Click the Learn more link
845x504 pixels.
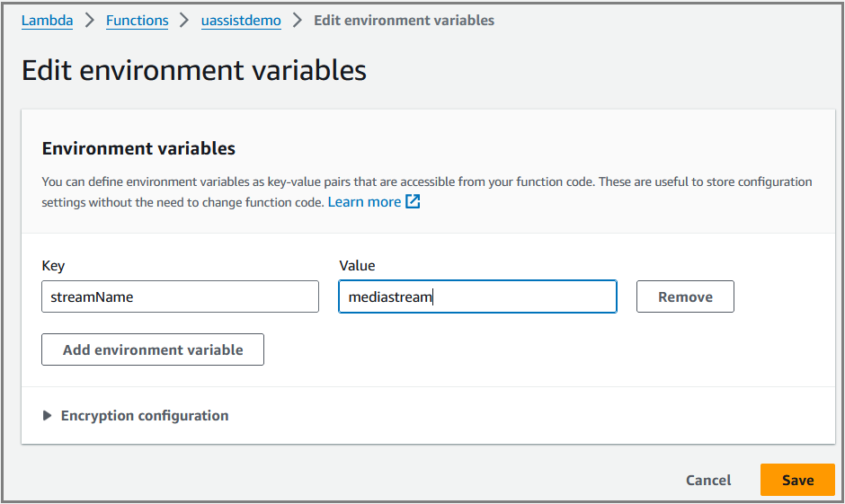364,202
